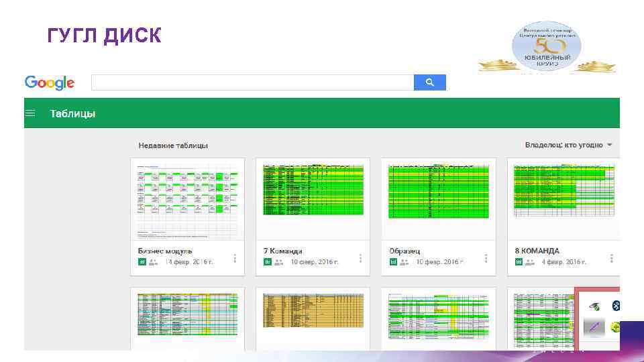The image size is (644, 362).
Task: Click the sheets icon under 7 Команда
Action: point(268,262)
